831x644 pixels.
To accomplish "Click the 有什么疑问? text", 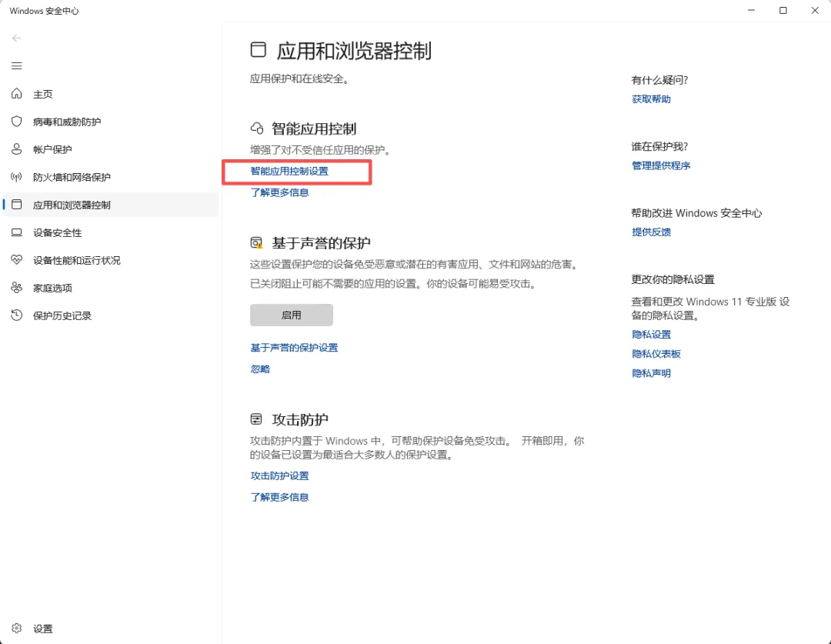I will tap(659, 80).
